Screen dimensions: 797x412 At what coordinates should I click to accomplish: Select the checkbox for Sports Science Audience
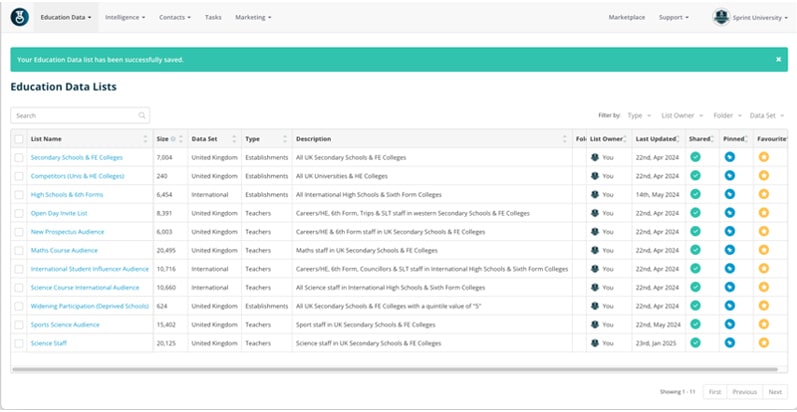click(x=19, y=325)
